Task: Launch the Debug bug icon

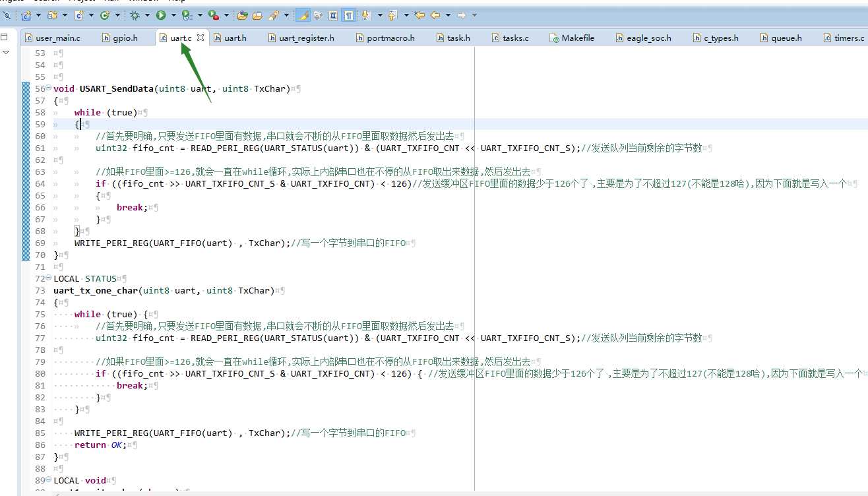Action: pyautogui.click(x=135, y=15)
